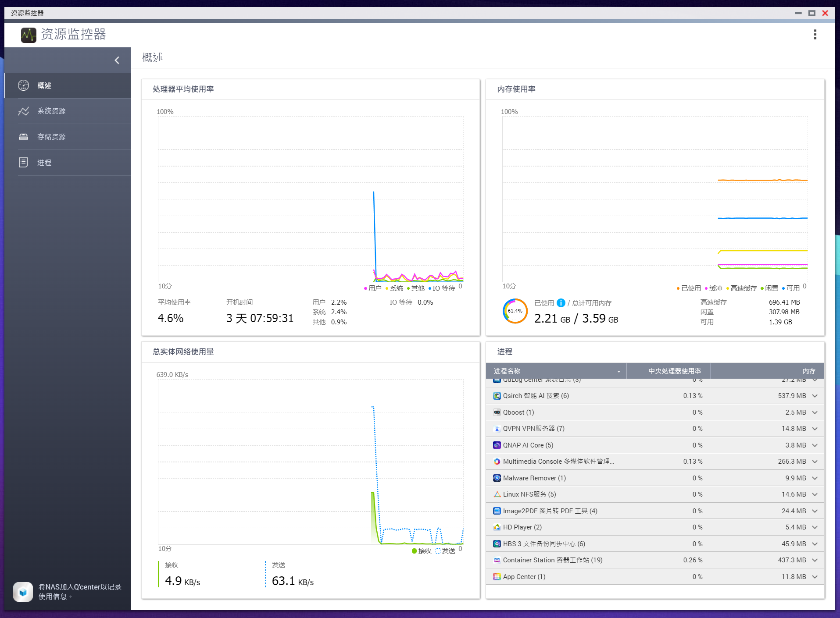Collapse the sidebar with the back chevron
Image resolution: width=840 pixels, height=618 pixels.
[x=117, y=60]
